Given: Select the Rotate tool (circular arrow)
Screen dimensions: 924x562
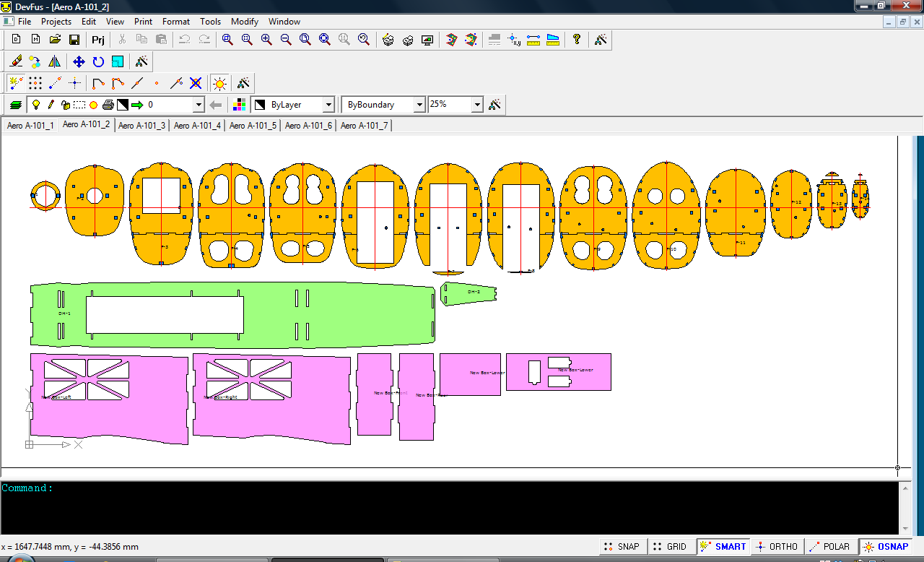Looking at the screenshot, I should (x=98, y=62).
